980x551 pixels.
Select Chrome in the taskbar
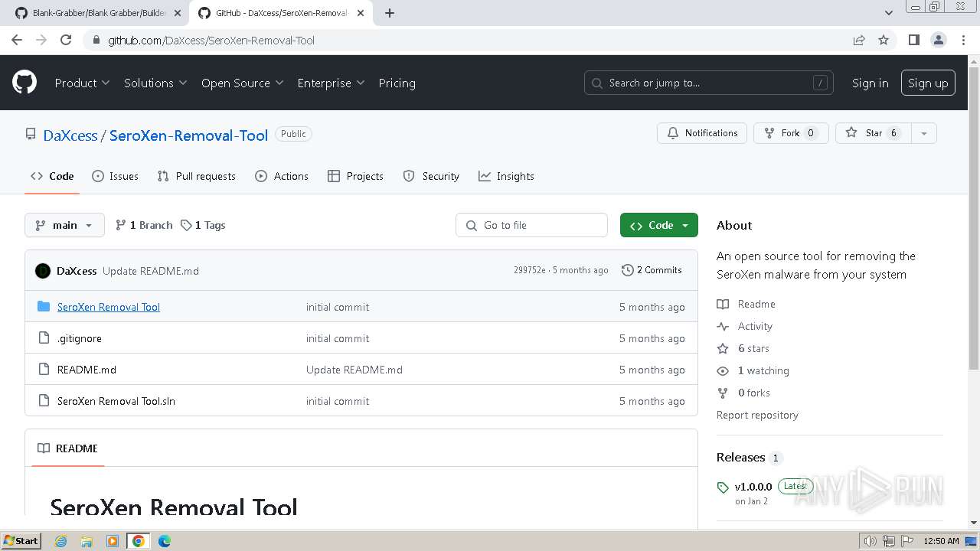[139, 541]
